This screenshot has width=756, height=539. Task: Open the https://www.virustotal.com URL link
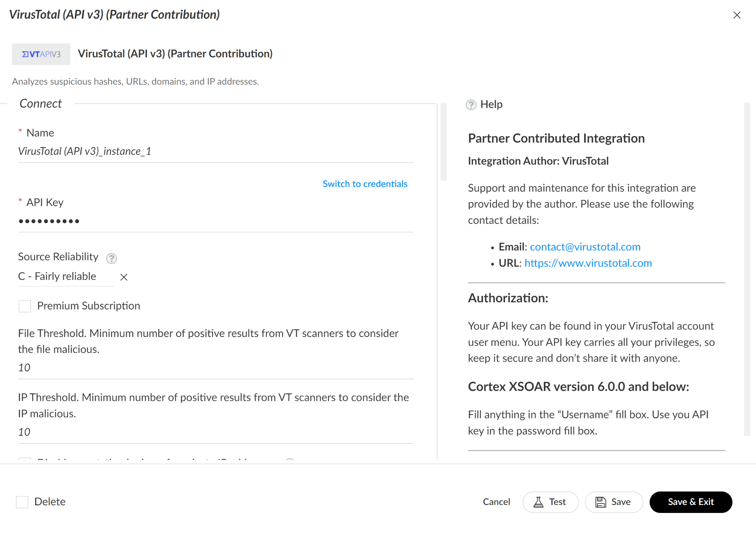(588, 263)
